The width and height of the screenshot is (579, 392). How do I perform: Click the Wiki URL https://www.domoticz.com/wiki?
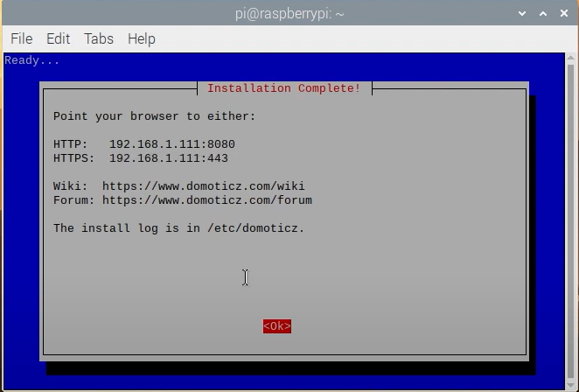tap(204, 185)
